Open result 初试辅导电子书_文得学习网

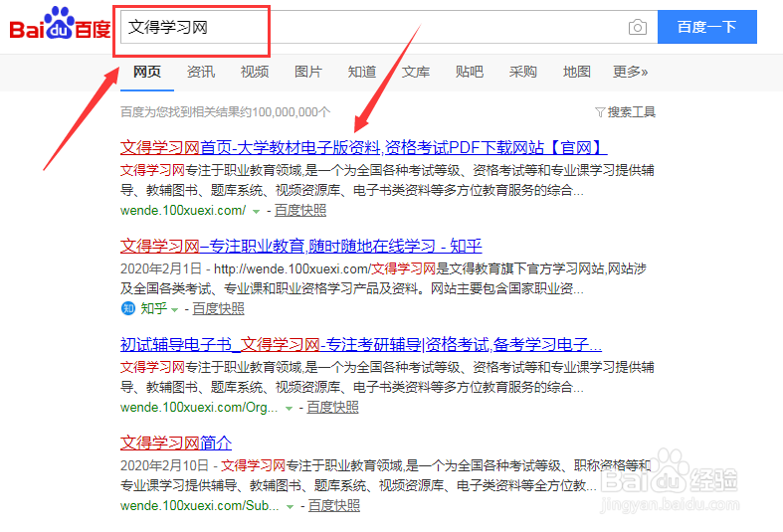pyautogui.click(x=361, y=344)
